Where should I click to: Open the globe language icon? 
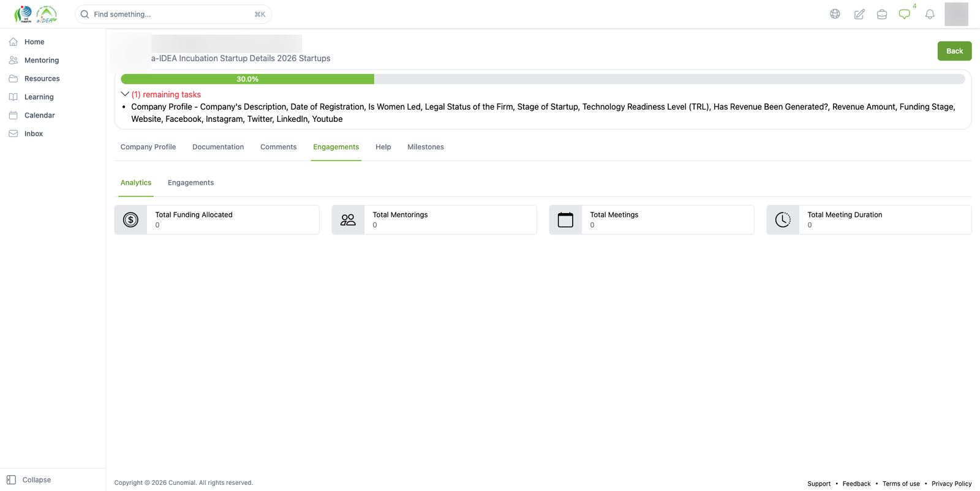pyautogui.click(x=835, y=14)
